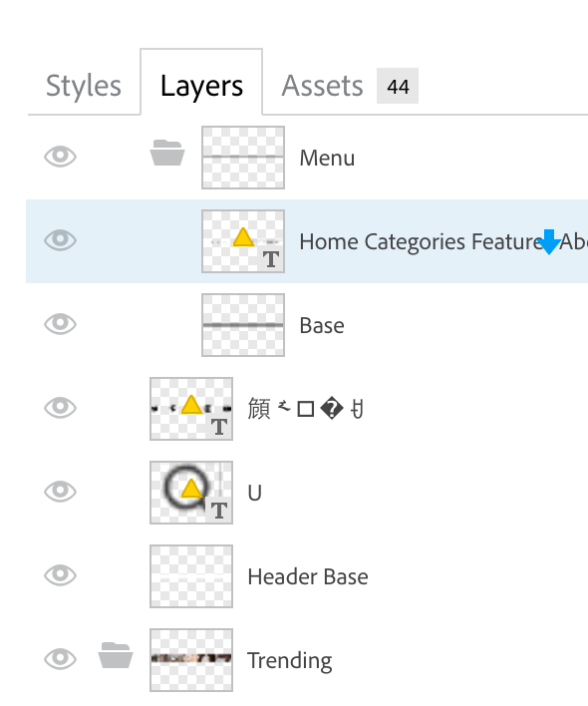Screen dimensions: 588x706
Task: Toggle eye icon for garbled-name text layer
Action: tap(60, 408)
